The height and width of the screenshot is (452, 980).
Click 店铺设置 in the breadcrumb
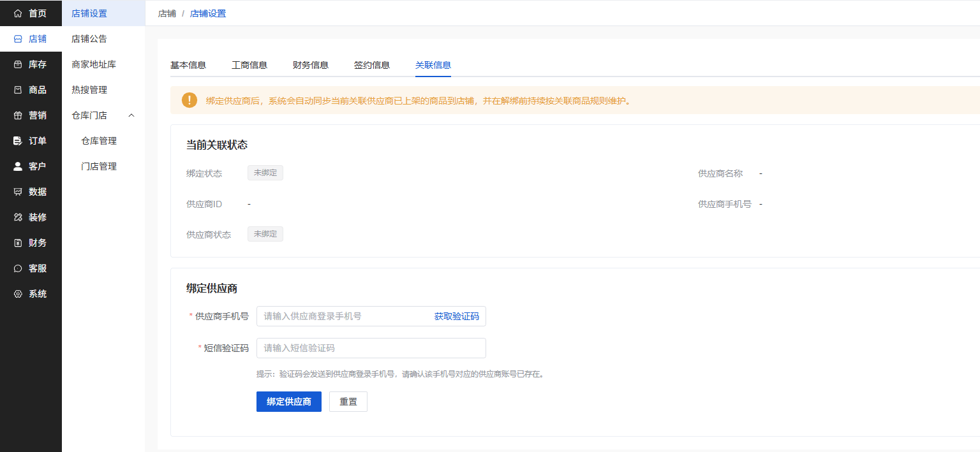tap(208, 13)
